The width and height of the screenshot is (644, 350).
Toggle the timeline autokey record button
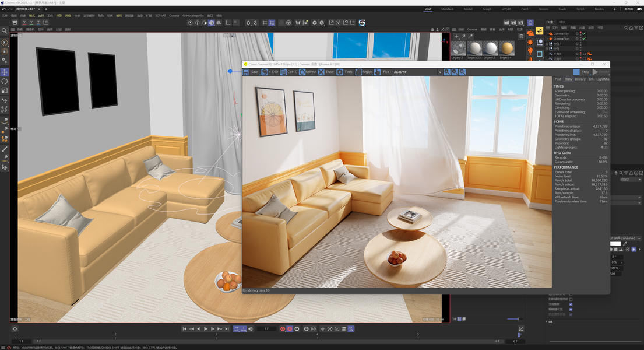coord(290,329)
